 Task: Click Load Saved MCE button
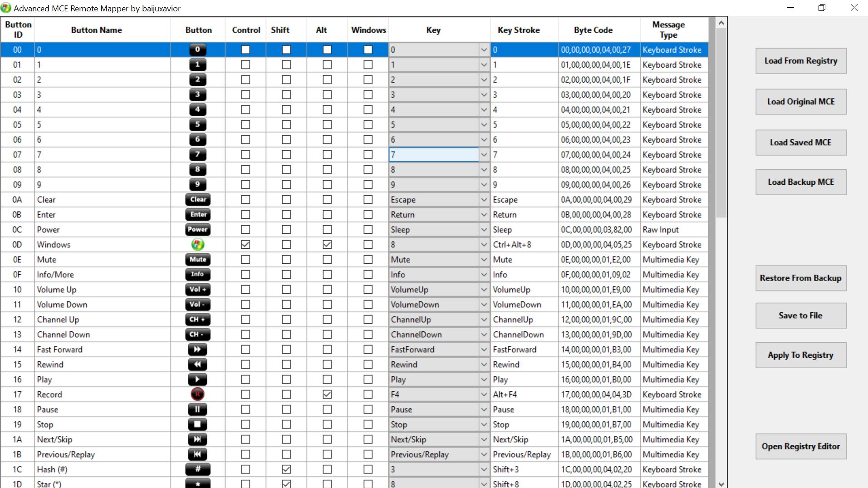[x=801, y=143]
